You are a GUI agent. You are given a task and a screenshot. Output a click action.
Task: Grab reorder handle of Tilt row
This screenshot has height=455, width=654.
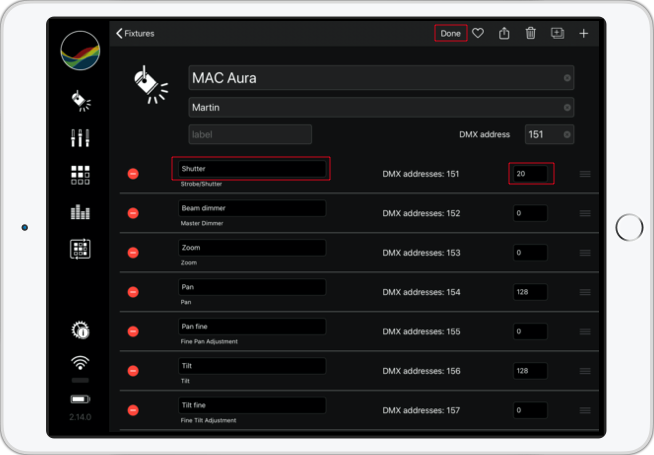[x=585, y=371]
